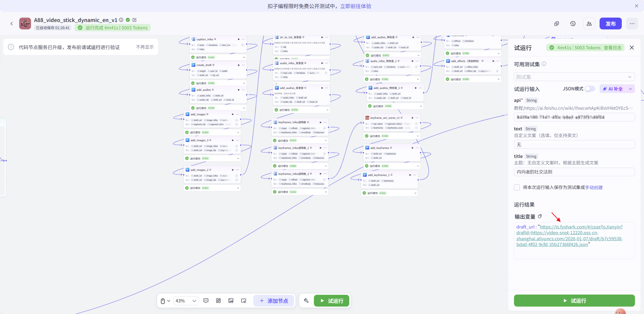
Task: Dismiss the code node notice via 不再显示
Action: click(x=145, y=47)
